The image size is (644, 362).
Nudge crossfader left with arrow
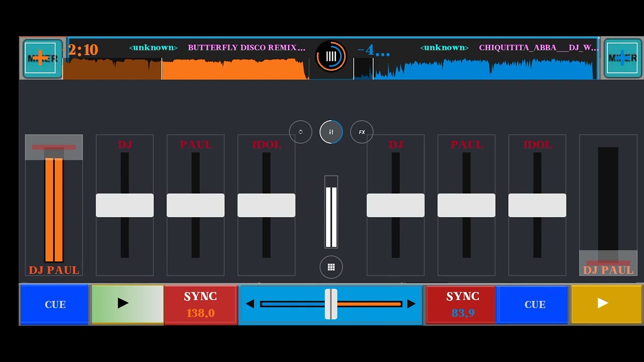pyautogui.click(x=250, y=304)
